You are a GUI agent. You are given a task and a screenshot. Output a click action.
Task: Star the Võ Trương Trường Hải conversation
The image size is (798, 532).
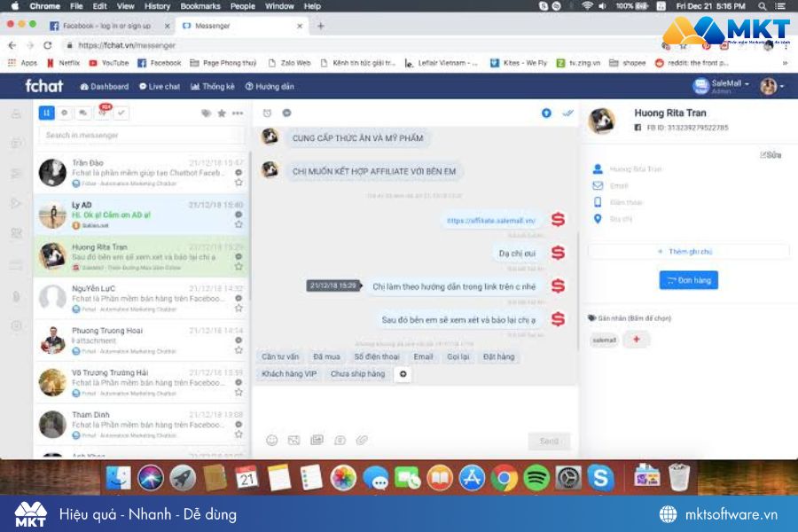(x=239, y=392)
